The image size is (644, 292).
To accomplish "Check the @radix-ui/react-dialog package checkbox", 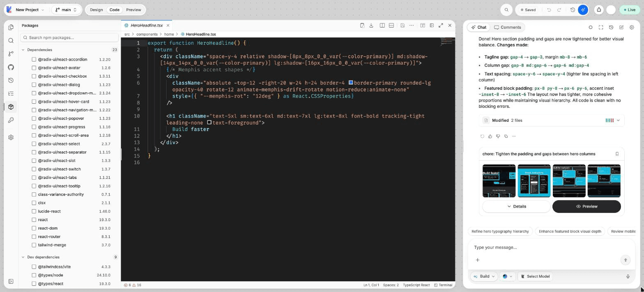I will coord(34,84).
